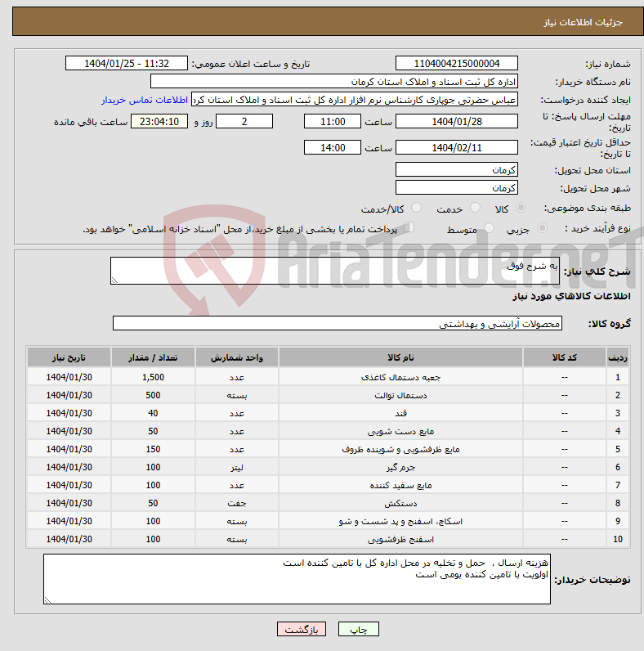Screen dimensions: 644x651
Task: Select the row جرم گیر
Action: [328, 467]
